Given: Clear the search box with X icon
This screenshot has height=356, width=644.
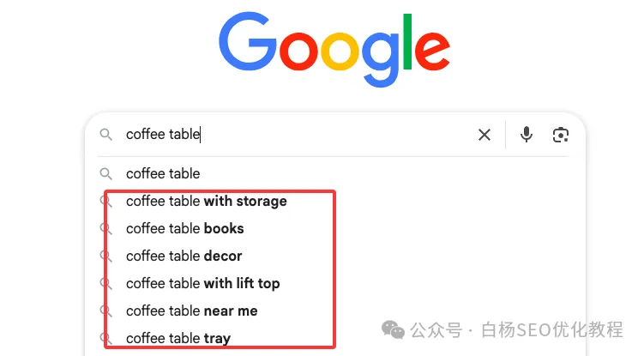Looking at the screenshot, I should pos(485,135).
